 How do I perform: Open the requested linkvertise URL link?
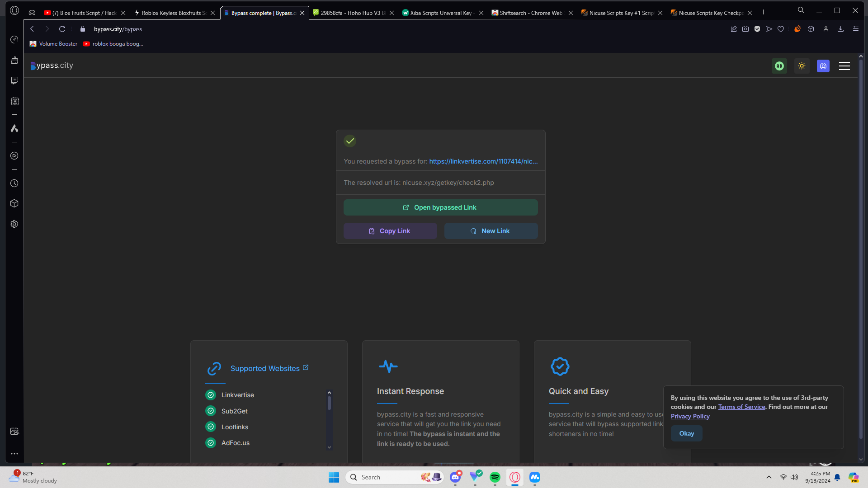pyautogui.click(x=483, y=161)
